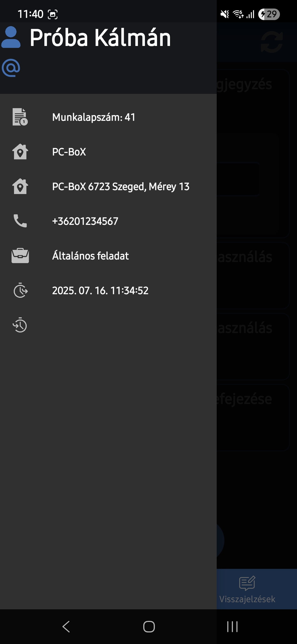
Task: Tap the phone handset icon
Action: (x=20, y=221)
